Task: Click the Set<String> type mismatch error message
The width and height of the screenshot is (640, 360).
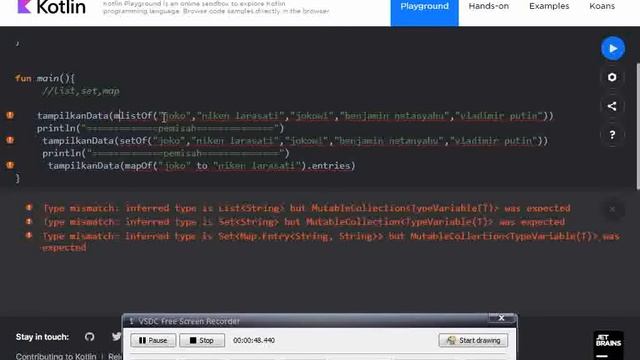Action: 304,222
